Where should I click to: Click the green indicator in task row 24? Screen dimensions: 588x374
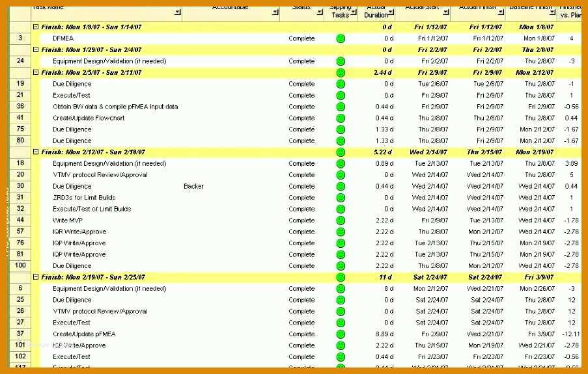click(x=341, y=61)
